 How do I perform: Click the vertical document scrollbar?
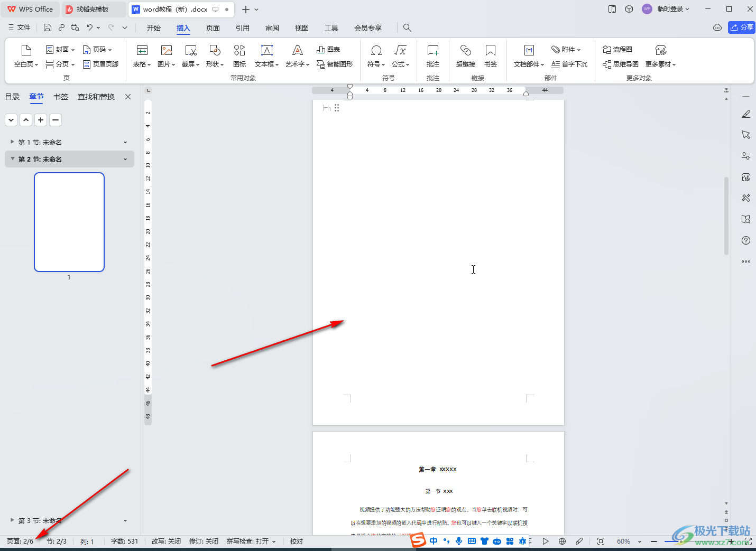coord(726,216)
